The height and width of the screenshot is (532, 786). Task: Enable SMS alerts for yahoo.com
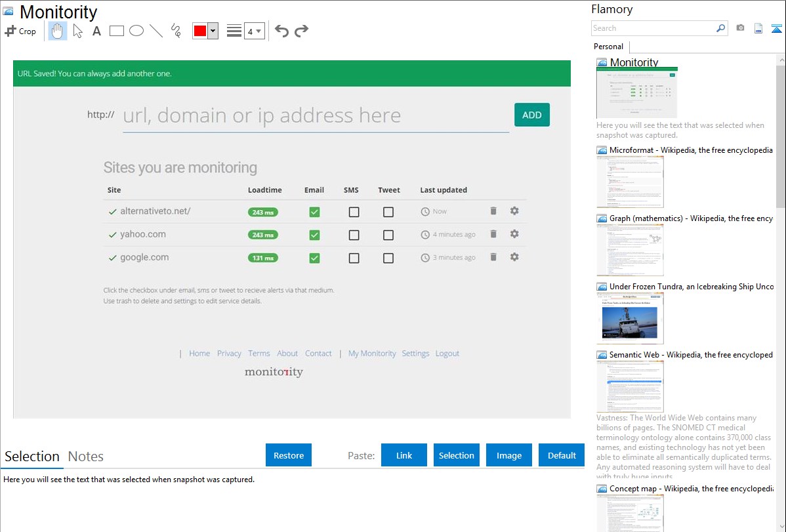[354, 235]
